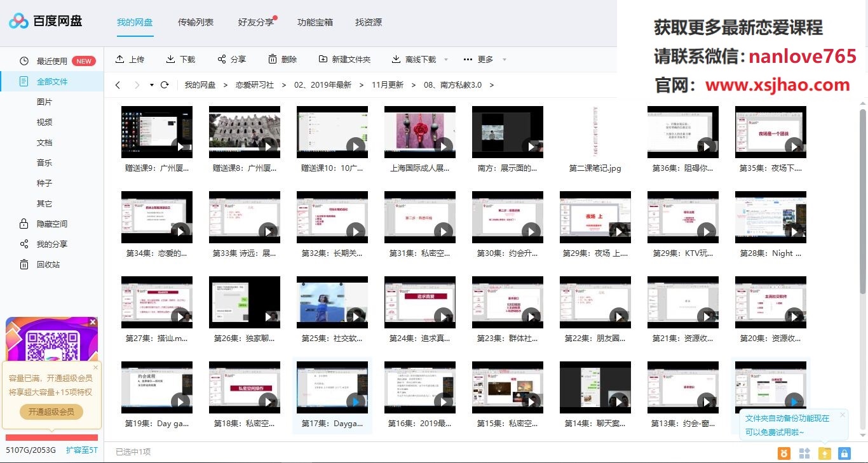Select 图片 category in sidebar
The image size is (868, 463).
[44, 102]
